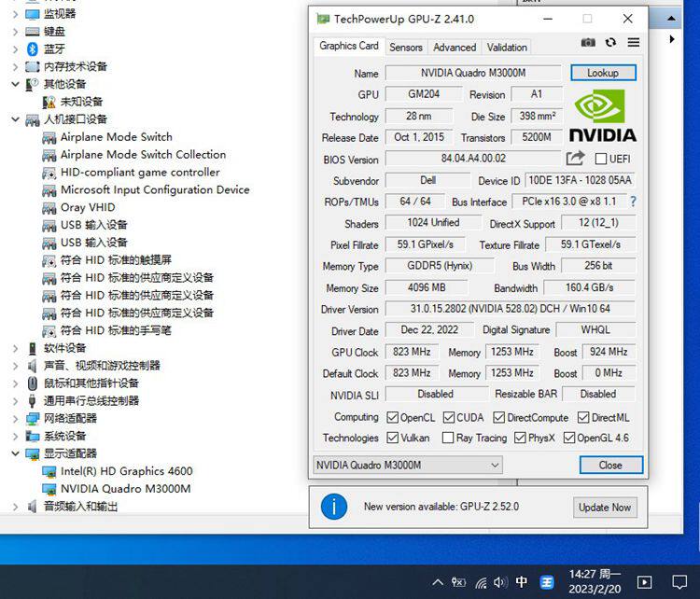Click the mouse icon beside 鼠标和其他指针设备

[32, 383]
